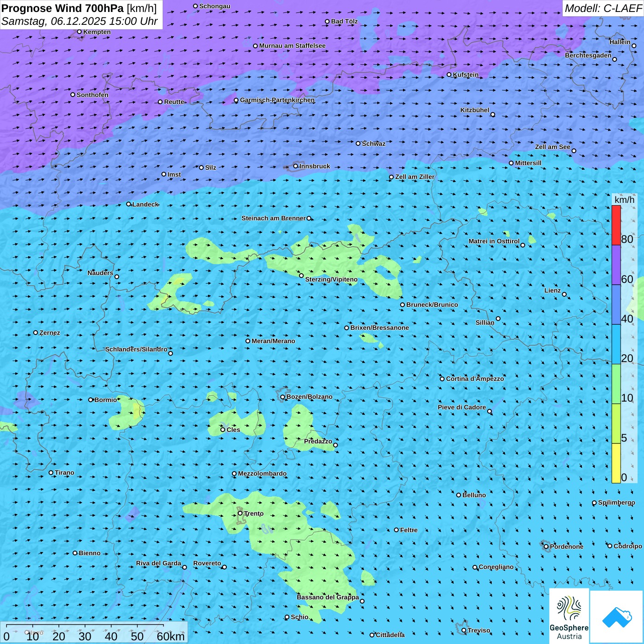Click the GeoSphere Austria logo

569,616
